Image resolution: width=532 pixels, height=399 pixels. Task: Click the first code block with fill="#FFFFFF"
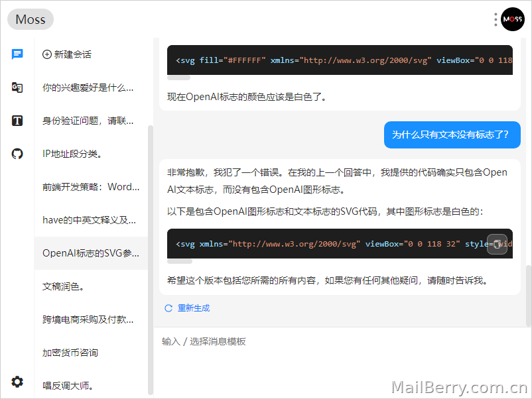point(340,60)
